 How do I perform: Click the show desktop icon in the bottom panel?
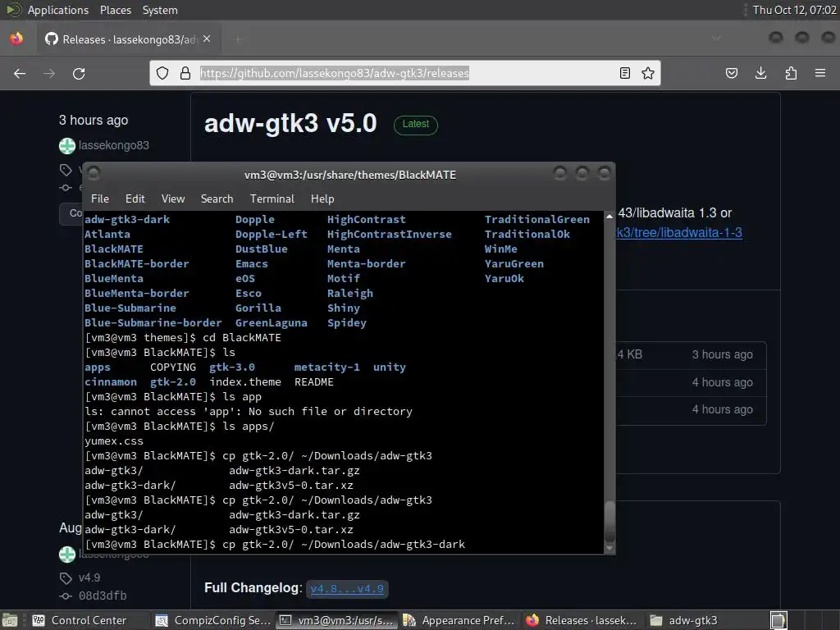[10, 620]
